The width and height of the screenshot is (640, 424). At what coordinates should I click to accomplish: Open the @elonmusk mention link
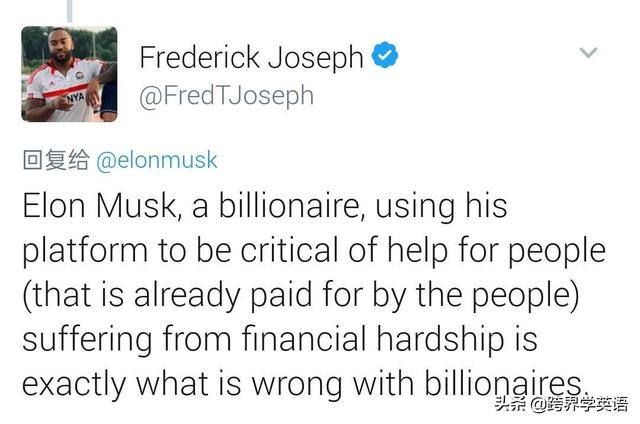(157, 160)
